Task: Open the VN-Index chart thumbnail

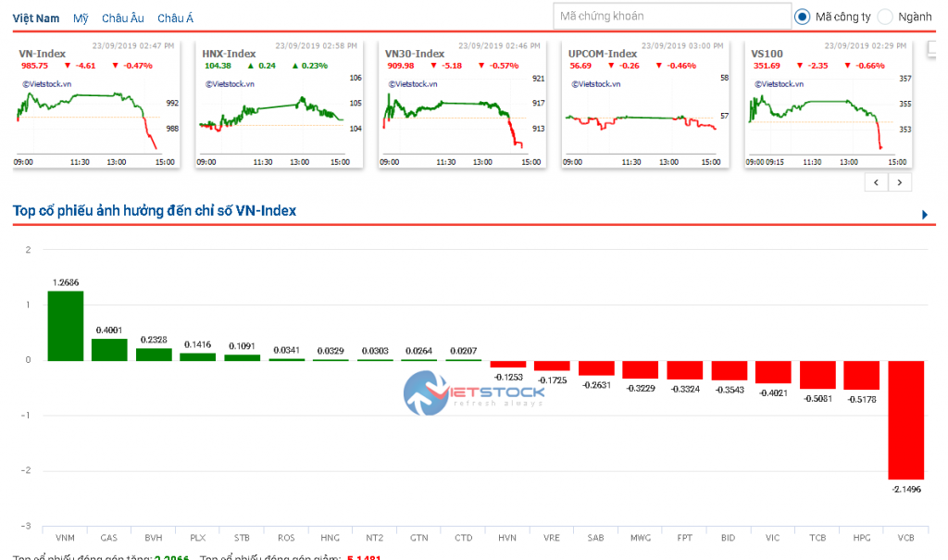Action: 97,105
